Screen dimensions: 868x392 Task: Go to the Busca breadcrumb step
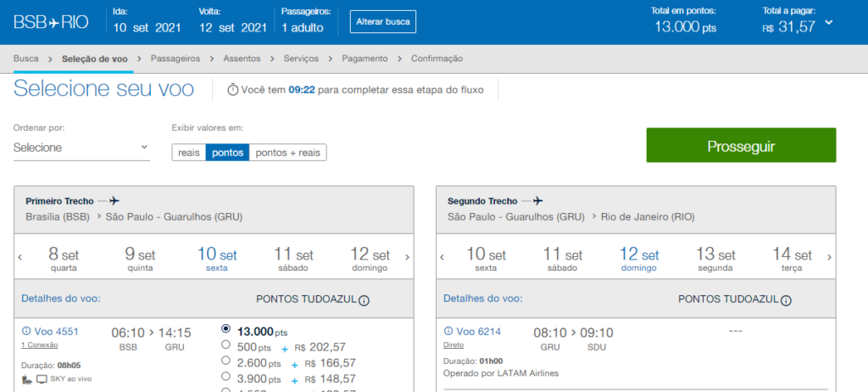pyautogui.click(x=26, y=59)
